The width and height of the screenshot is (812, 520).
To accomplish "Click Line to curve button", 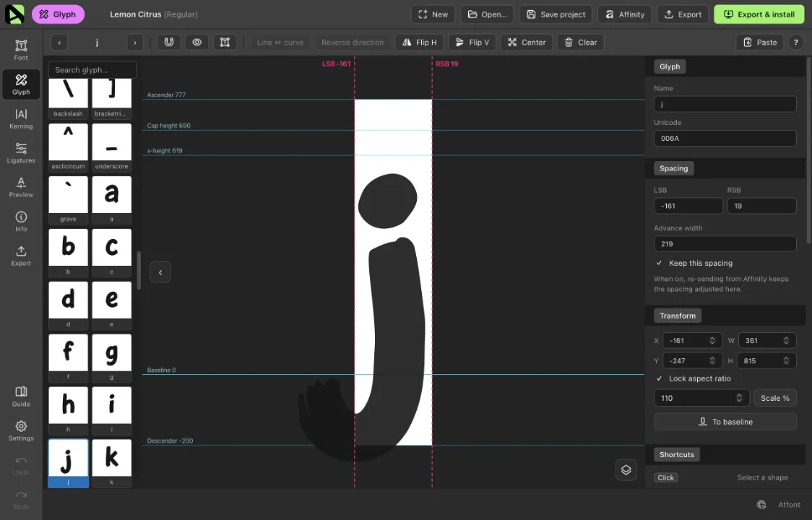I will point(280,43).
